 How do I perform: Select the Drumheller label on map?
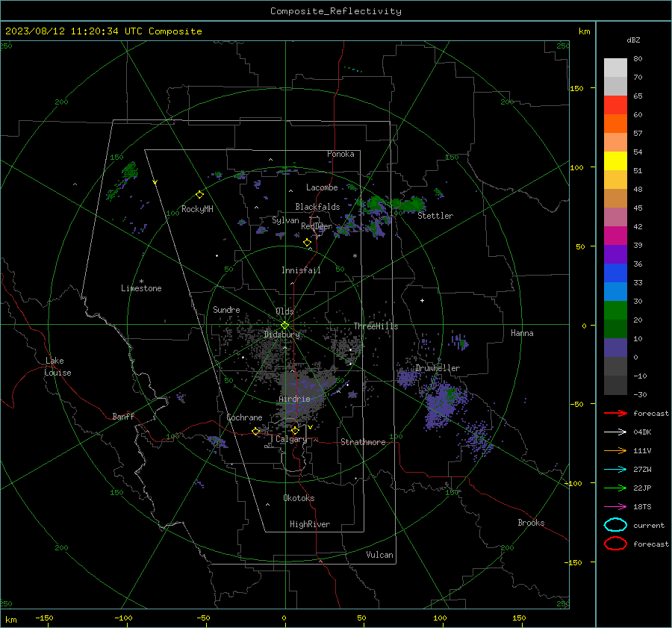pyautogui.click(x=438, y=368)
